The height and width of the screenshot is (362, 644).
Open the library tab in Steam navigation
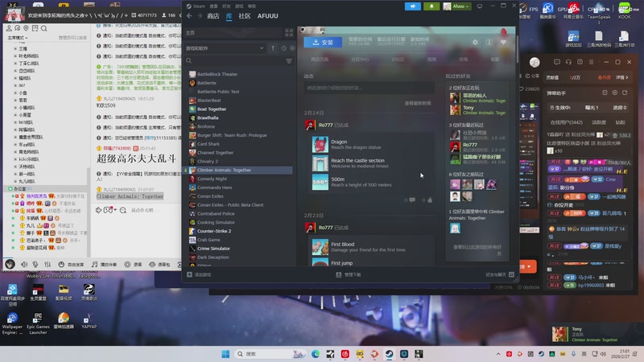tap(229, 16)
